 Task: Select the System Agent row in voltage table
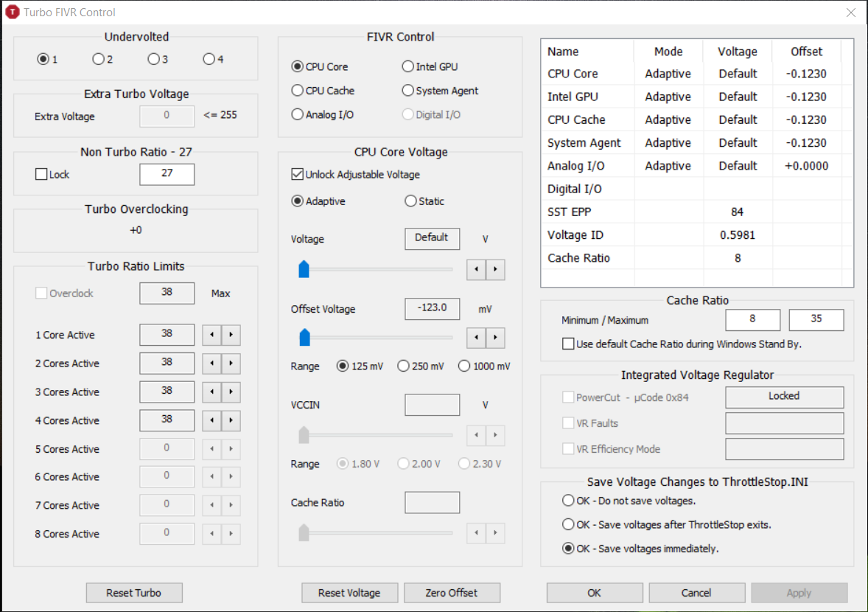[697, 143]
